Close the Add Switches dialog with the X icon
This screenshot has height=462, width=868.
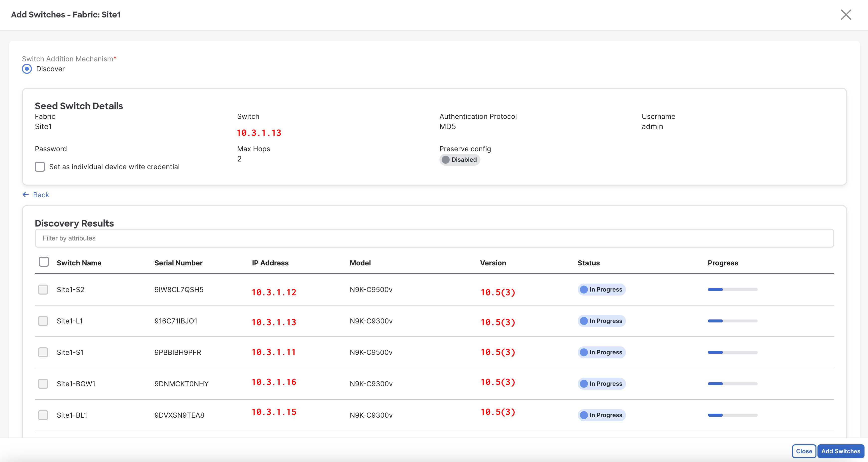click(x=845, y=15)
